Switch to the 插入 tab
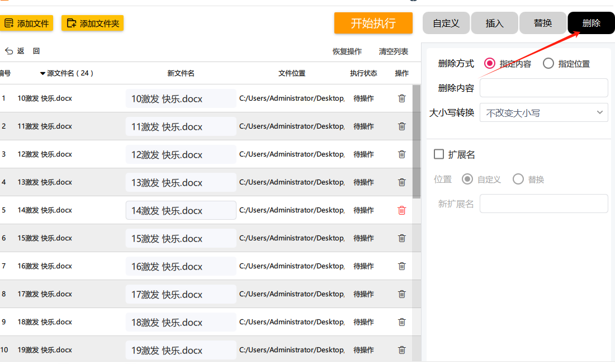Viewport: 615px width, 364px height. [x=494, y=23]
